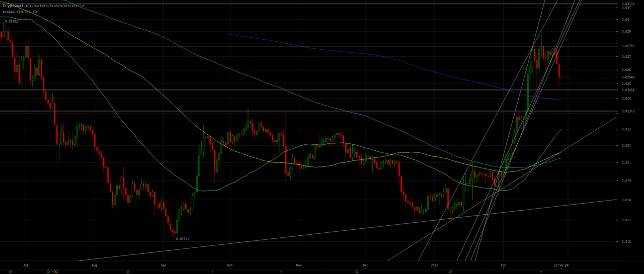Select the diamond event marker just before Dec
This screenshot has width=644, height=274.
[357, 271]
